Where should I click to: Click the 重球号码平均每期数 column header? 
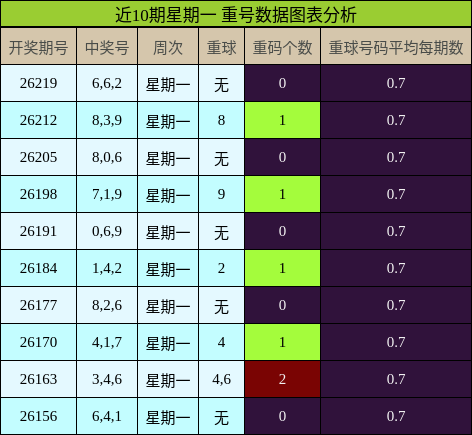(x=396, y=46)
